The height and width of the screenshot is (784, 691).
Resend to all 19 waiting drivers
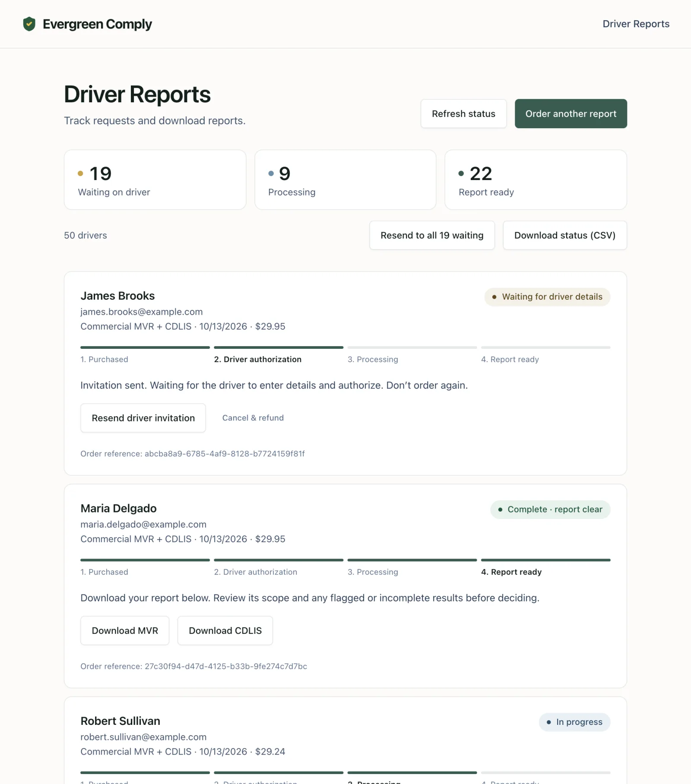point(432,235)
